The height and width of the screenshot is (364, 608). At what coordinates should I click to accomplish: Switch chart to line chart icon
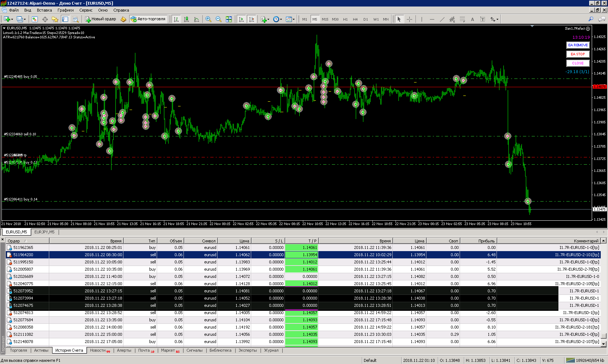pyautogui.click(x=197, y=19)
